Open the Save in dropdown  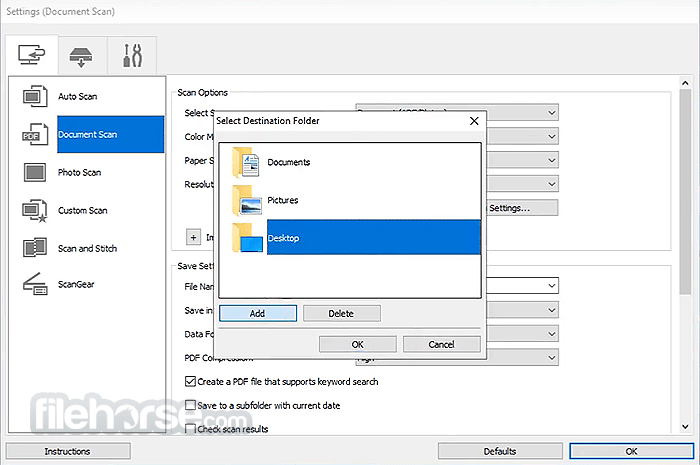click(552, 310)
